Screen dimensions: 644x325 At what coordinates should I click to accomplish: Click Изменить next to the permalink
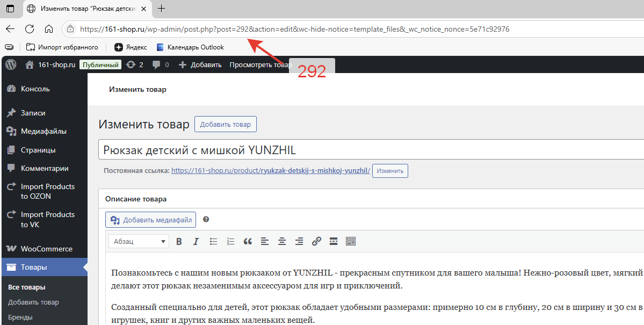(390, 171)
